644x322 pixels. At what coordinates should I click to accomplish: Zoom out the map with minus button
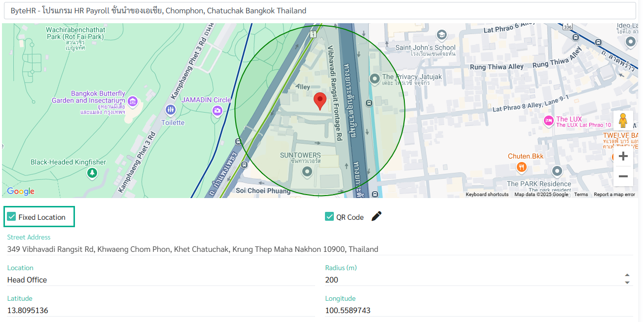pos(623,176)
